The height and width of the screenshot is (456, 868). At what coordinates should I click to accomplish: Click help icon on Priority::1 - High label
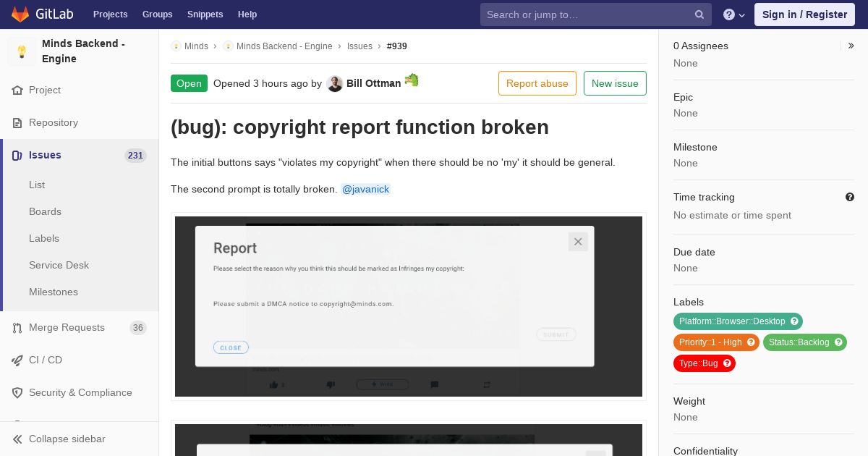(751, 342)
